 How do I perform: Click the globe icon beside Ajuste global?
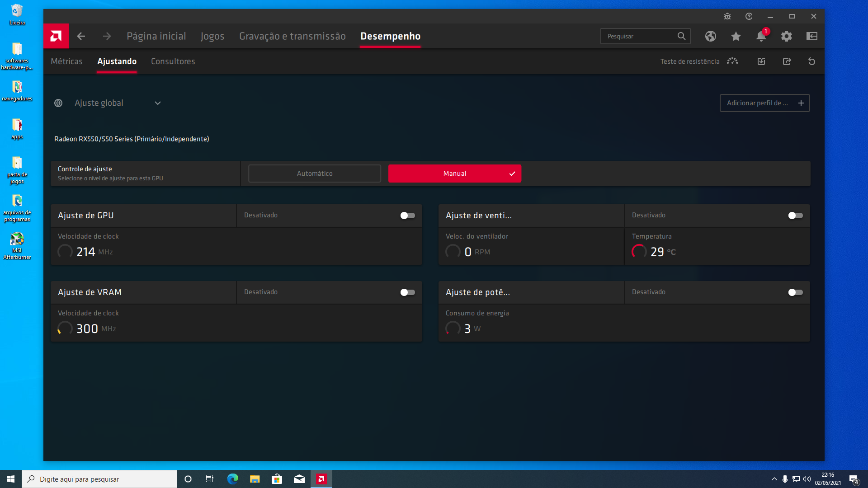coord(58,103)
